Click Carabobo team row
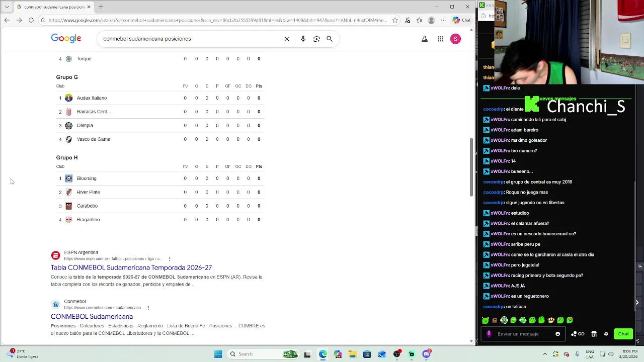 pos(160,206)
